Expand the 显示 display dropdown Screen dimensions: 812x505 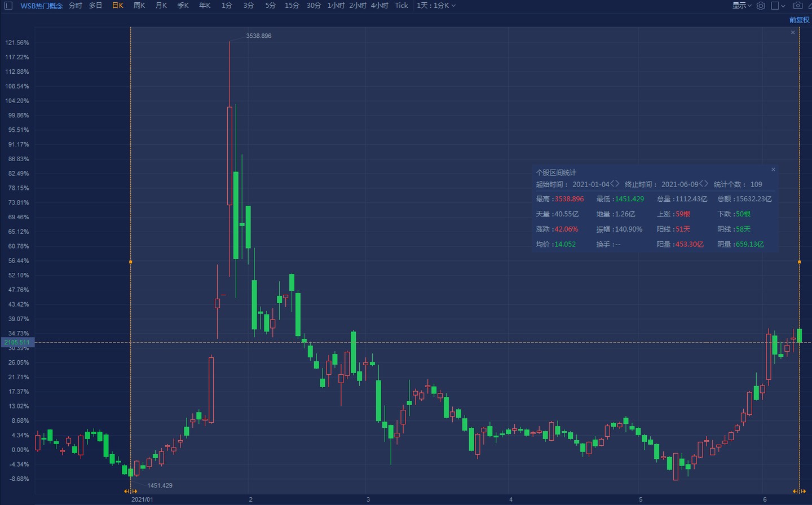(x=742, y=6)
